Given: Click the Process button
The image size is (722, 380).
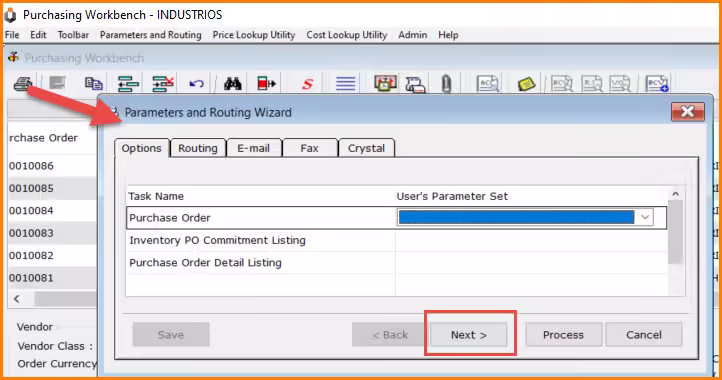Looking at the screenshot, I should pos(563,335).
